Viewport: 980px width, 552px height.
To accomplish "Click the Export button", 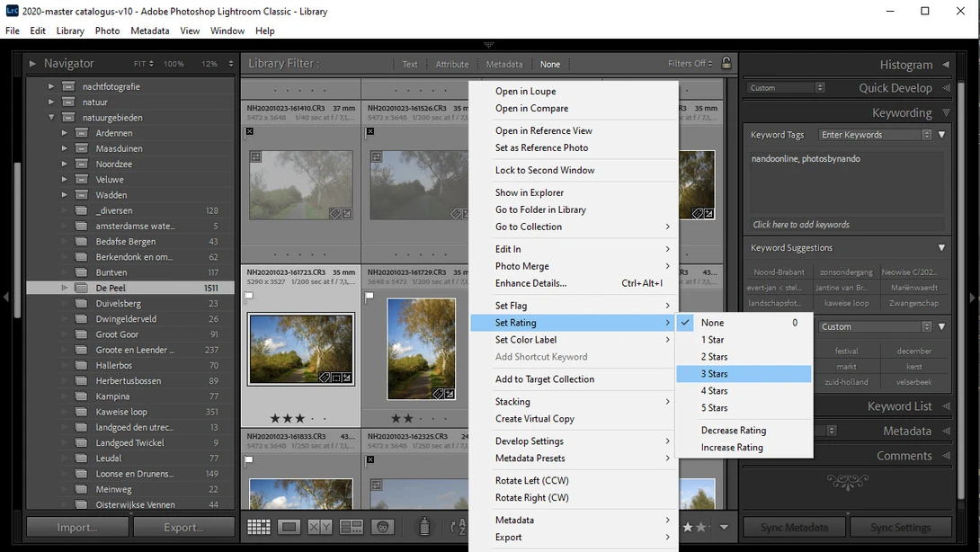I will (183, 527).
